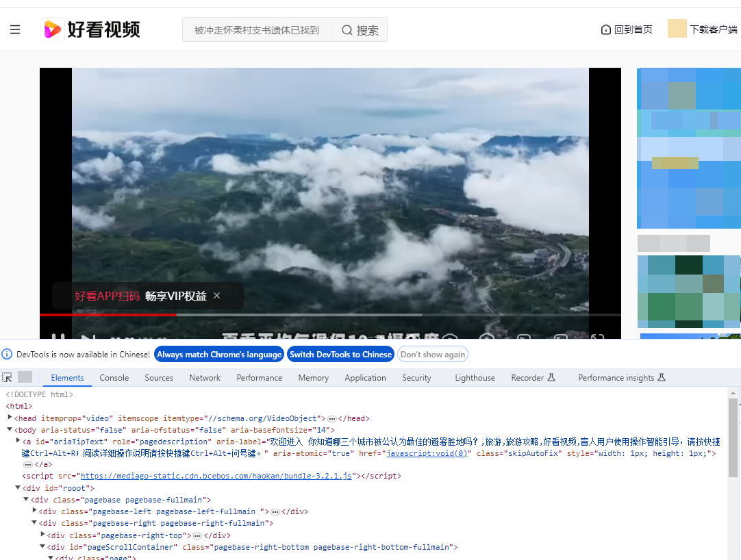The image size is (741, 560).
Task: Open the Memory tab
Action: coord(314,378)
